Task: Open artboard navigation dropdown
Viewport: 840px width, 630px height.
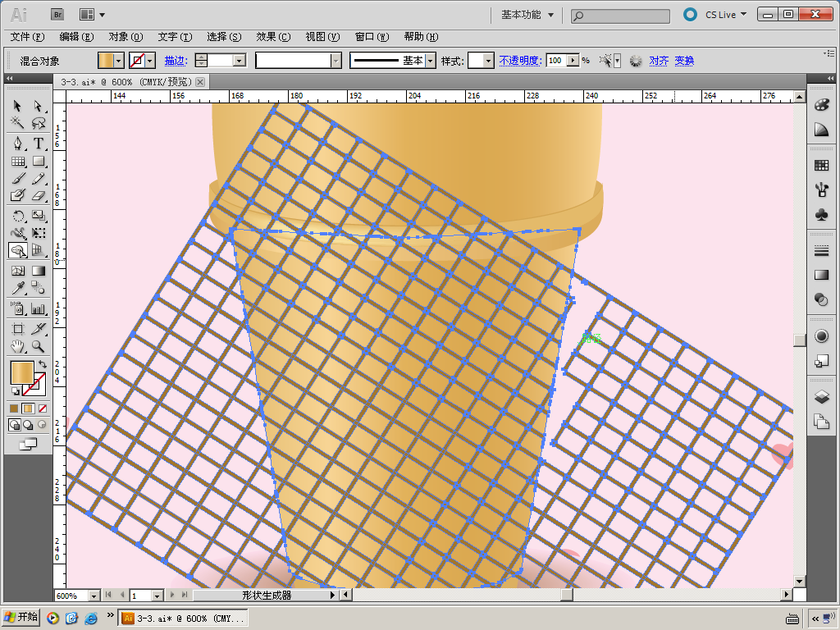Action: 157,596
